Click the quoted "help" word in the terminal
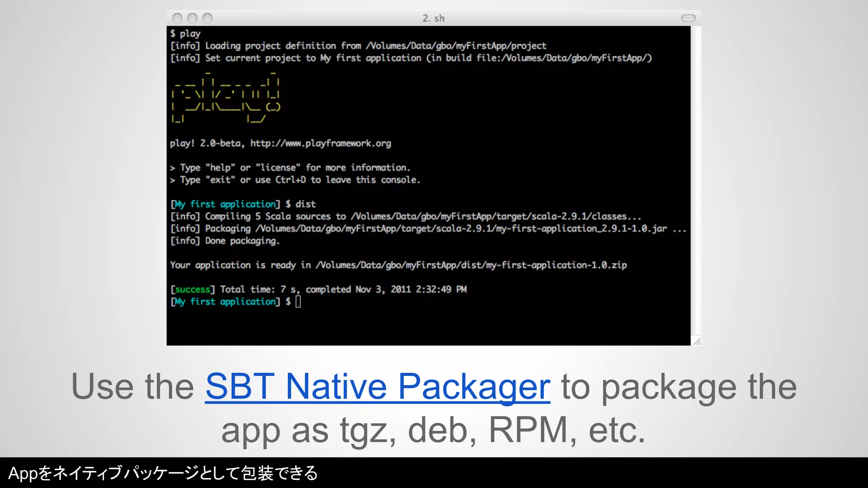868x488 pixels. (220, 168)
